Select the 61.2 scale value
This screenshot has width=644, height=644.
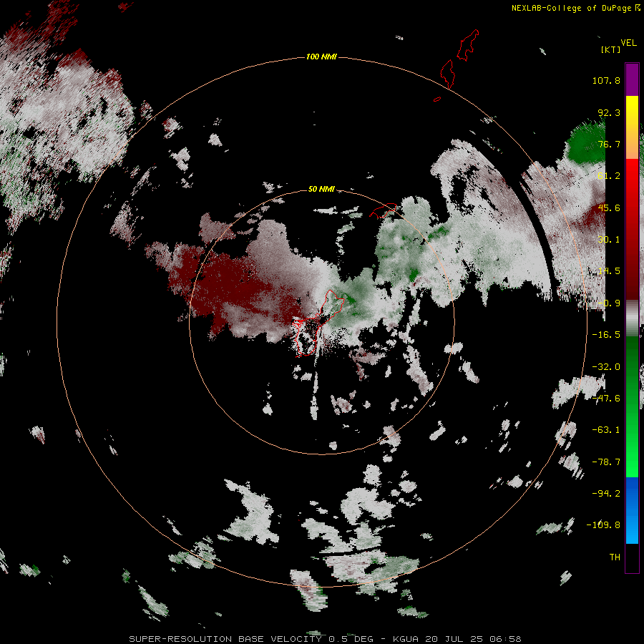click(609, 176)
